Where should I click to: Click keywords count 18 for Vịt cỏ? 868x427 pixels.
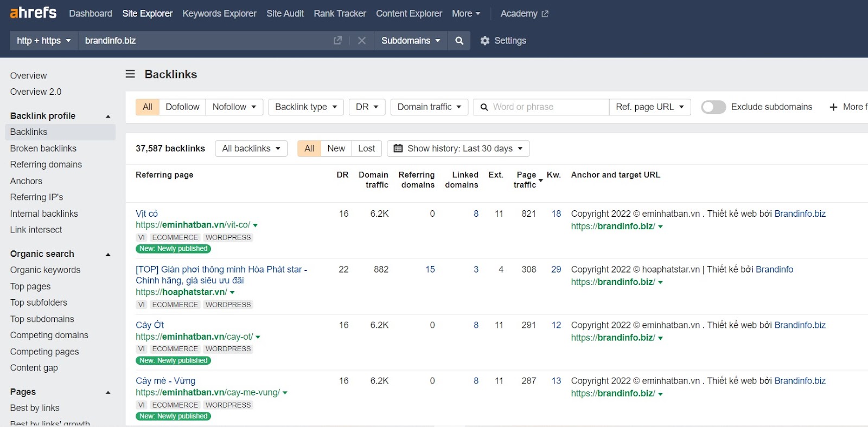click(x=556, y=214)
